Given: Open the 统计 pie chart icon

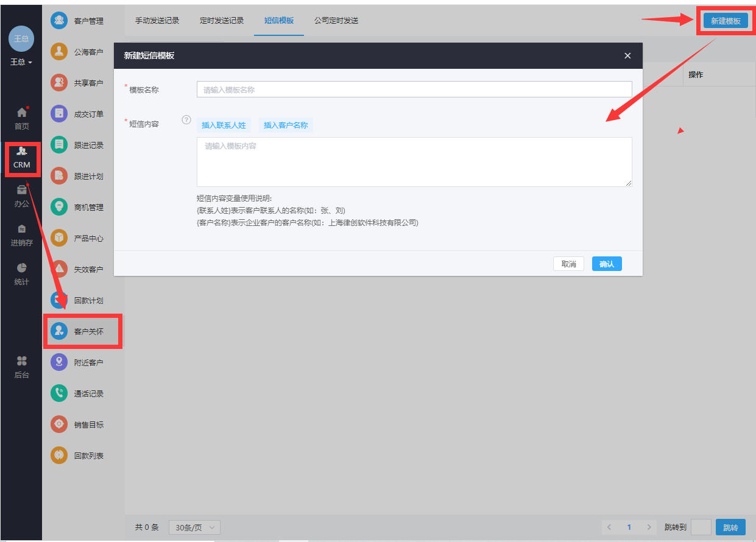Looking at the screenshot, I should tap(22, 268).
